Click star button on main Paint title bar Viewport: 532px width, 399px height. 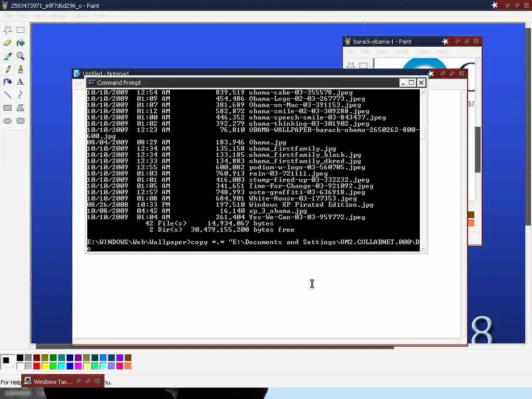point(495,5)
